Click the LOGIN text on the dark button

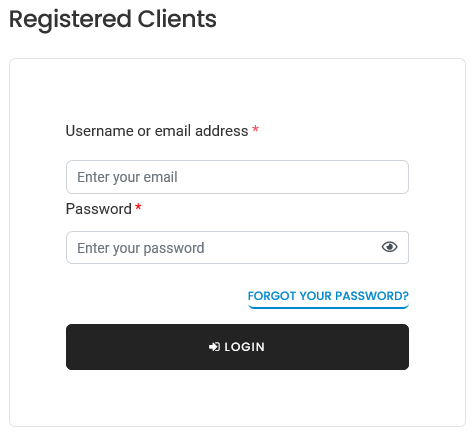[x=245, y=347]
